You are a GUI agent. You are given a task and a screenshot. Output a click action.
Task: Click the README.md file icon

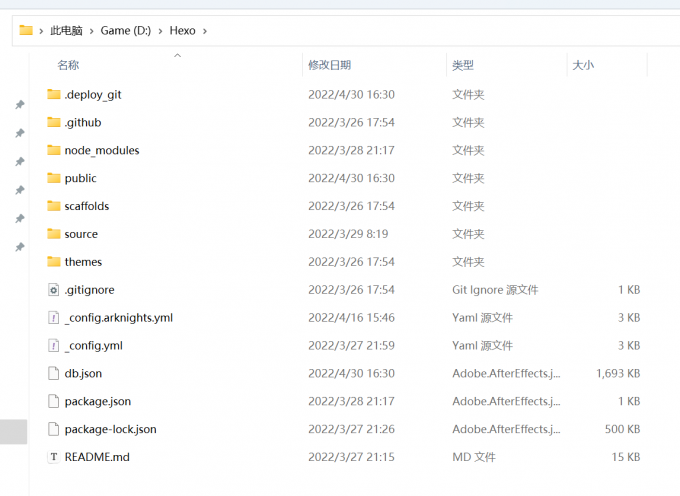[x=54, y=457]
